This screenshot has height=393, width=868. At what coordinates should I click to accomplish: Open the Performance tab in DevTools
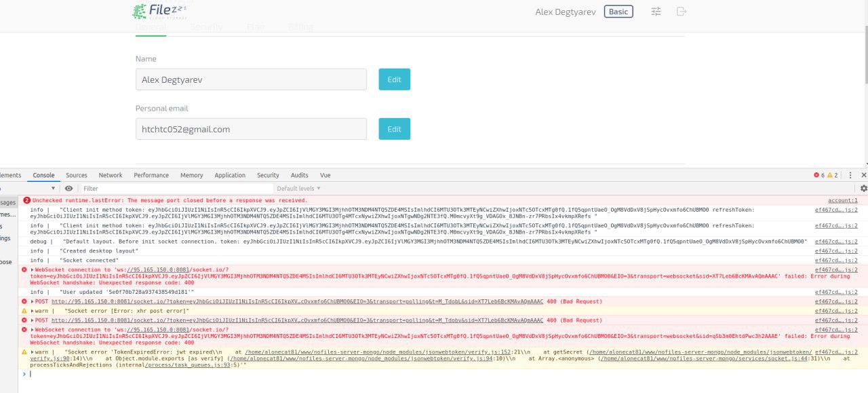pos(151,175)
